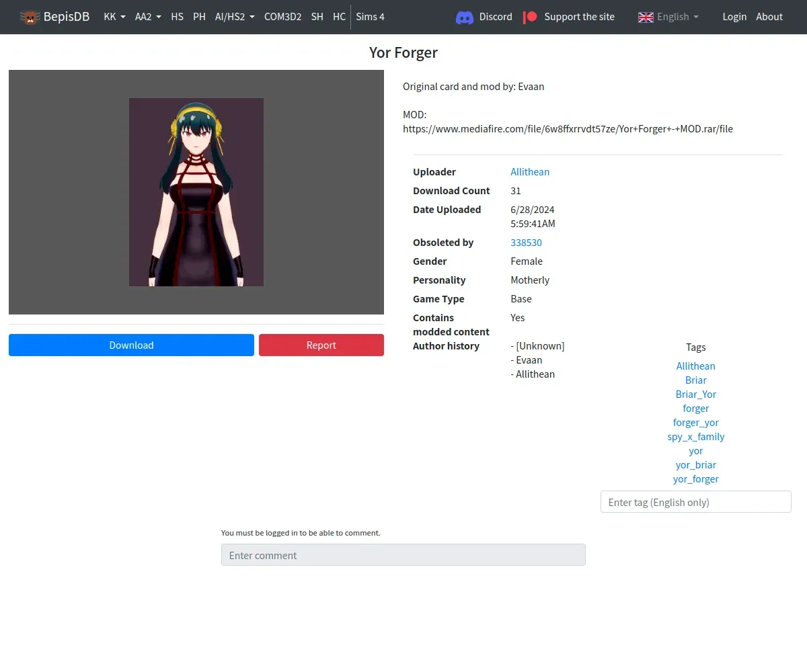Click the UK flag language icon
The image size is (807, 672).
646,17
